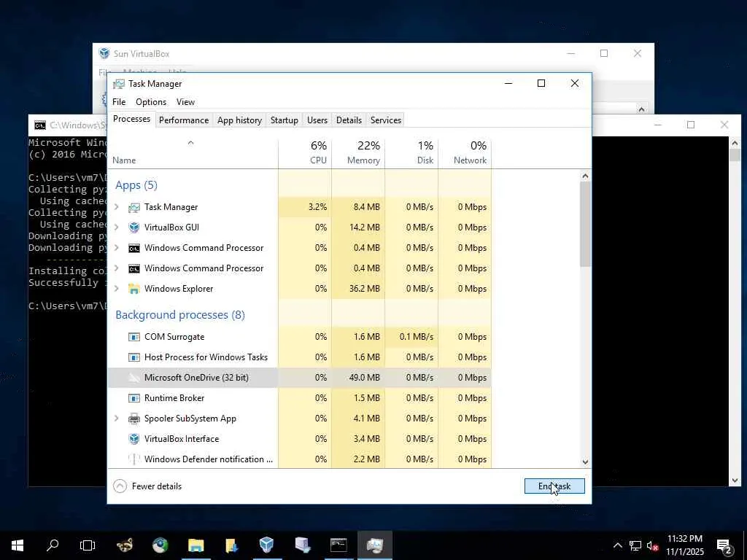Click Windows Explorer memory value 36.2 MB

tap(365, 289)
